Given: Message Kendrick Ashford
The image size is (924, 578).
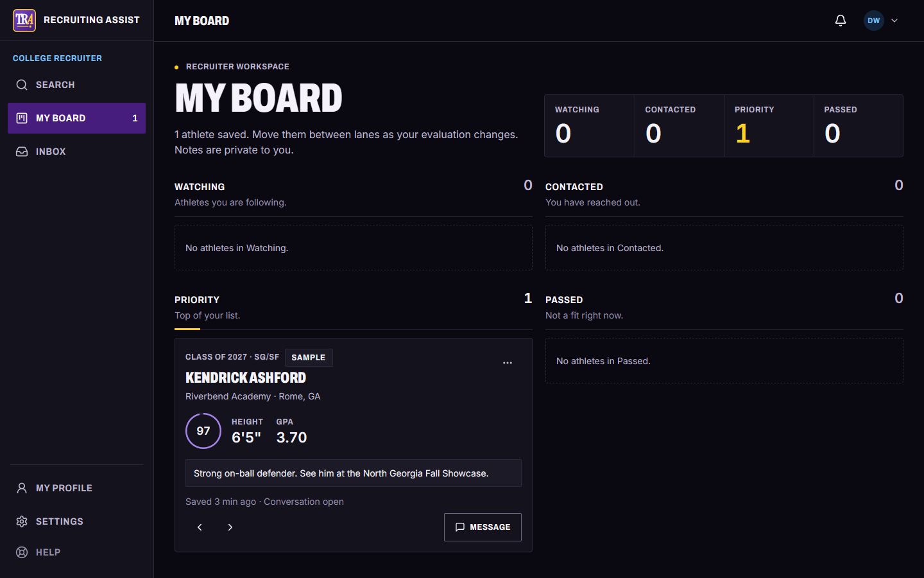Looking at the screenshot, I should [x=483, y=527].
